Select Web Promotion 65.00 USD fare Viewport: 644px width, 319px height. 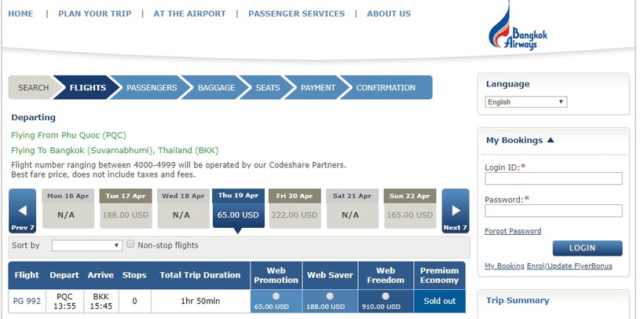pyautogui.click(x=276, y=296)
